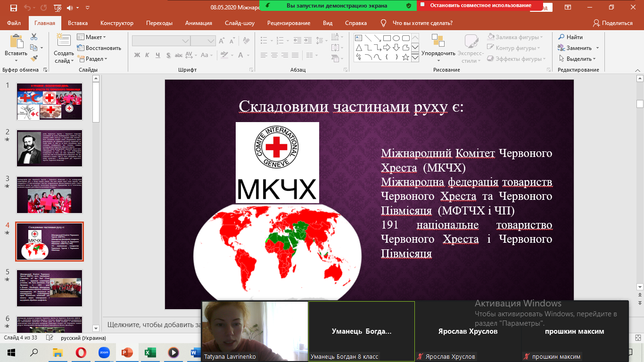Toggle underline (Ч) formatting

coord(158,55)
